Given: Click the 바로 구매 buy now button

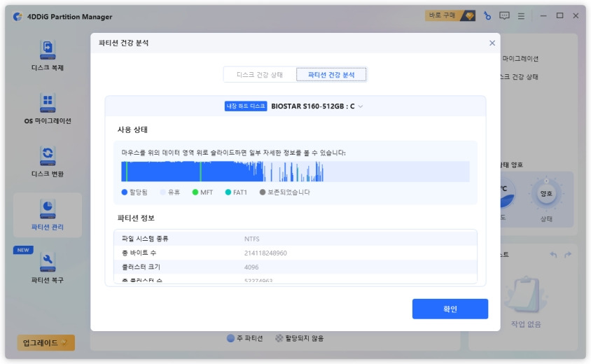Looking at the screenshot, I should coord(450,15).
